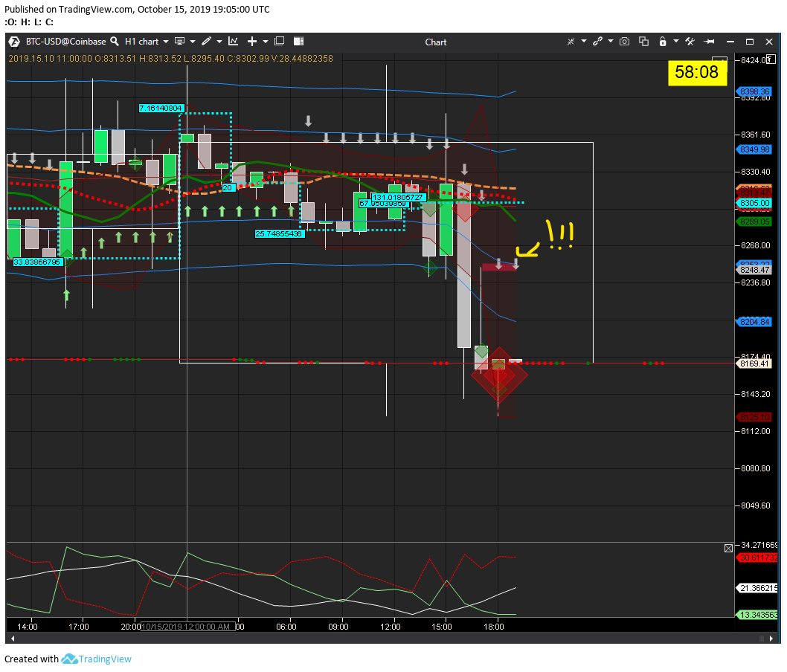Click the 10/15/2019 12:00:00 AM date label
This screenshot has height=672, width=787.
pos(187,627)
